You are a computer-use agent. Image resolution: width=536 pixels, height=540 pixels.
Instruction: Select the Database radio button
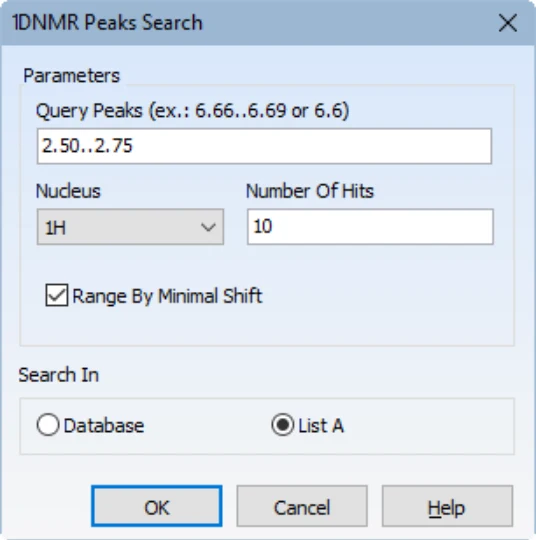point(48,425)
